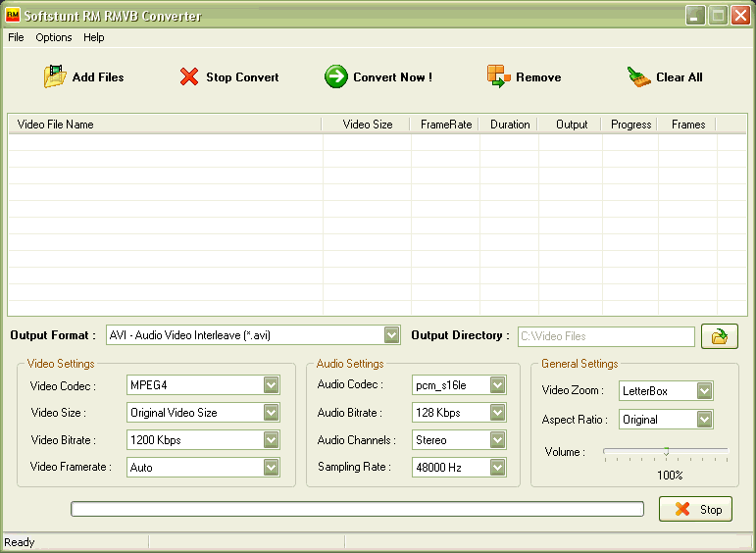Click the RM app icon in title bar
The image size is (756, 553).
12,16
